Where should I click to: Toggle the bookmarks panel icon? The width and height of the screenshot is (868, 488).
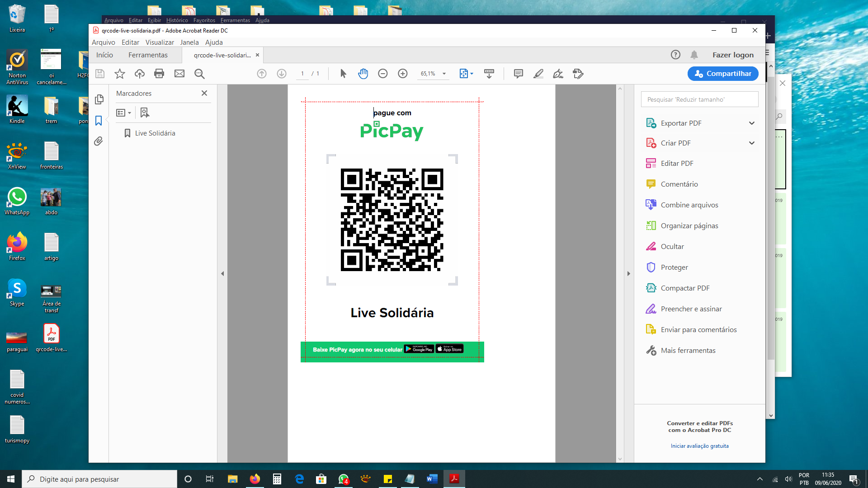[99, 121]
